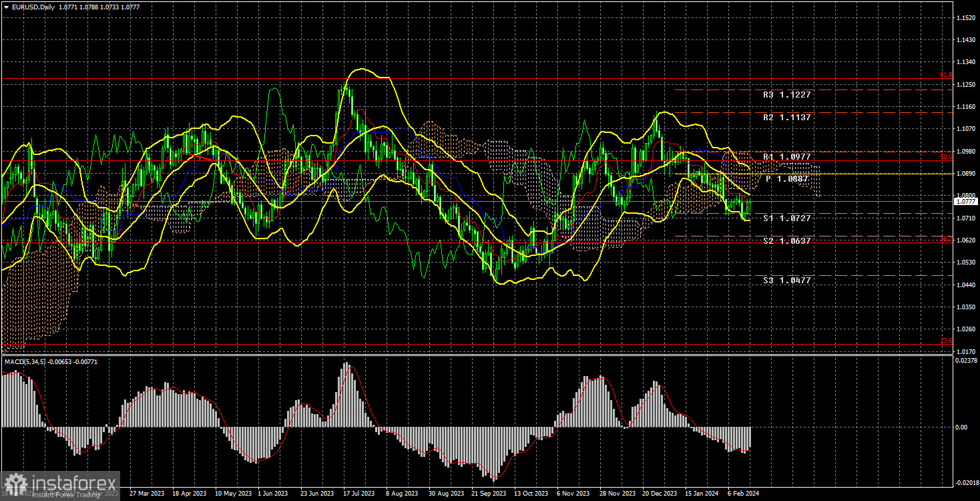Click the triangle beside EURUSD,Daily title

point(6,6)
